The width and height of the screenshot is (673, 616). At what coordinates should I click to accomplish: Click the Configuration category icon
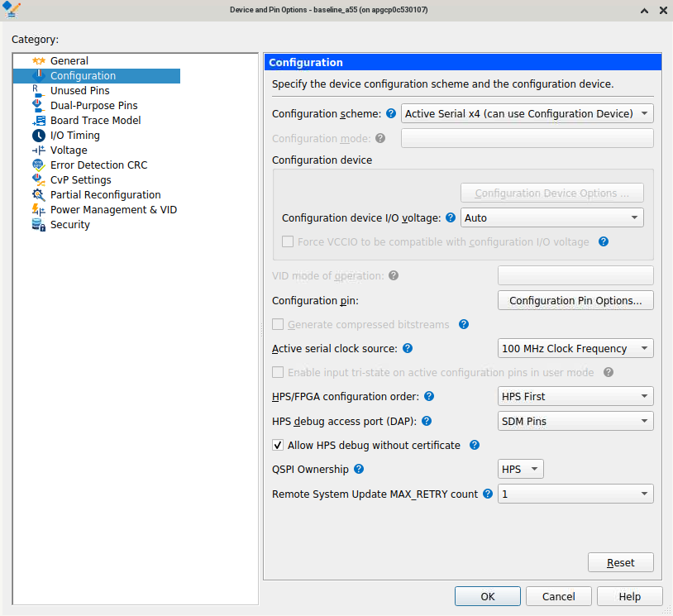39,76
